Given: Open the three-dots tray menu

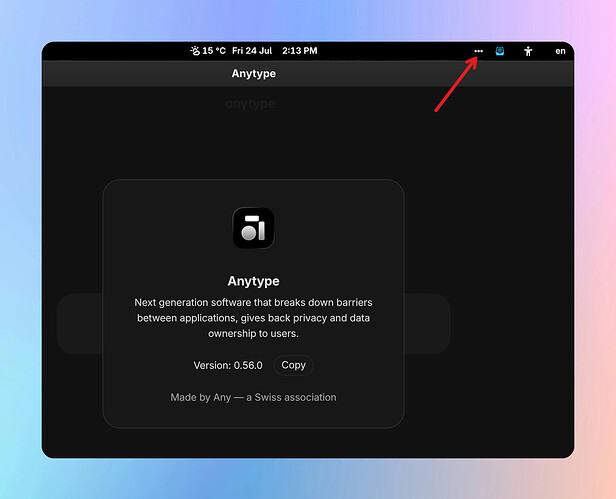Looking at the screenshot, I should coord(478,51).
